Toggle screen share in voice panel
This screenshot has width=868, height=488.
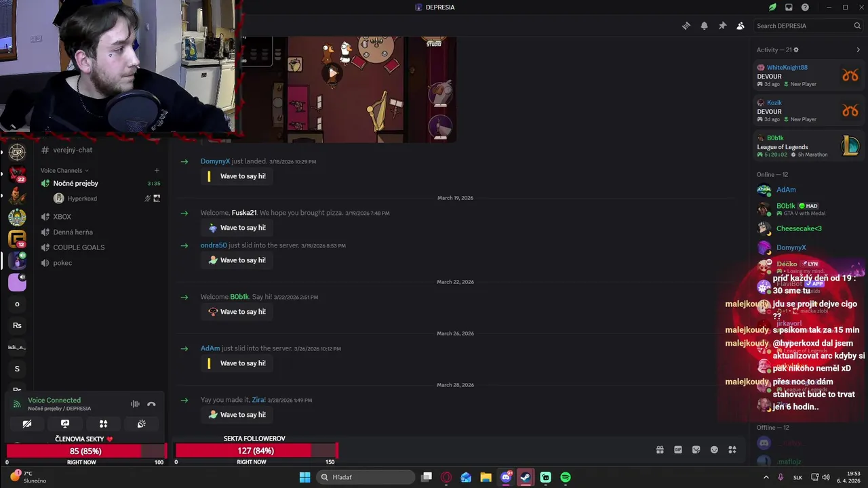(65, 424)
